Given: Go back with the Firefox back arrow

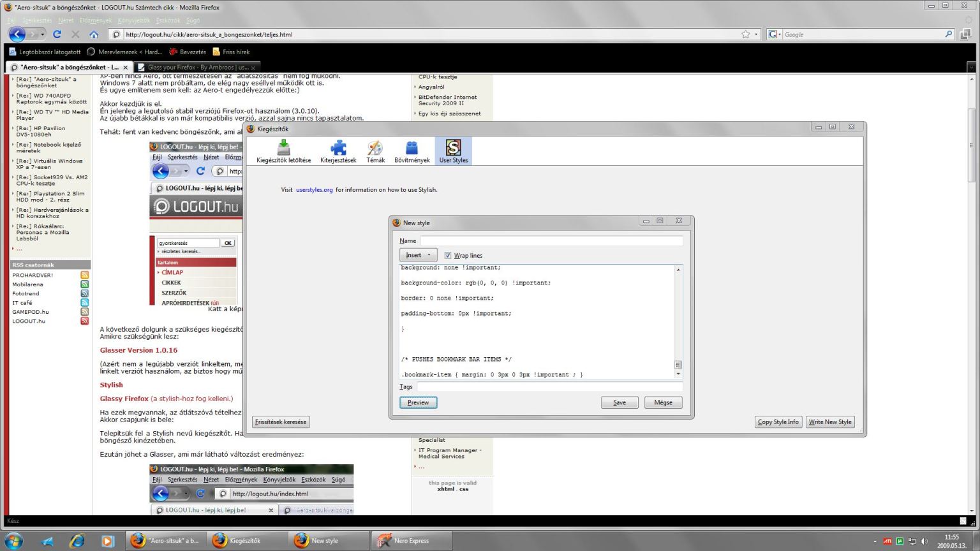Looking at the screenshot, I should pyautogui.click(x=17, y=34).
